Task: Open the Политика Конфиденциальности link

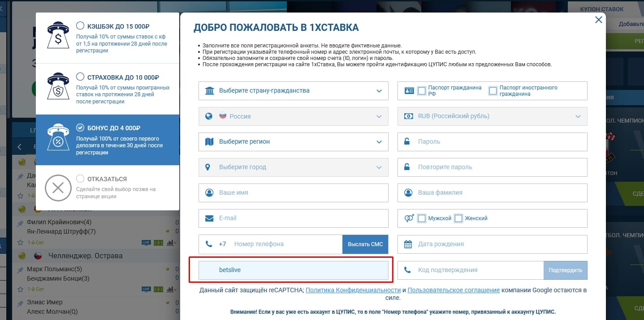Action: coord(353,290)
